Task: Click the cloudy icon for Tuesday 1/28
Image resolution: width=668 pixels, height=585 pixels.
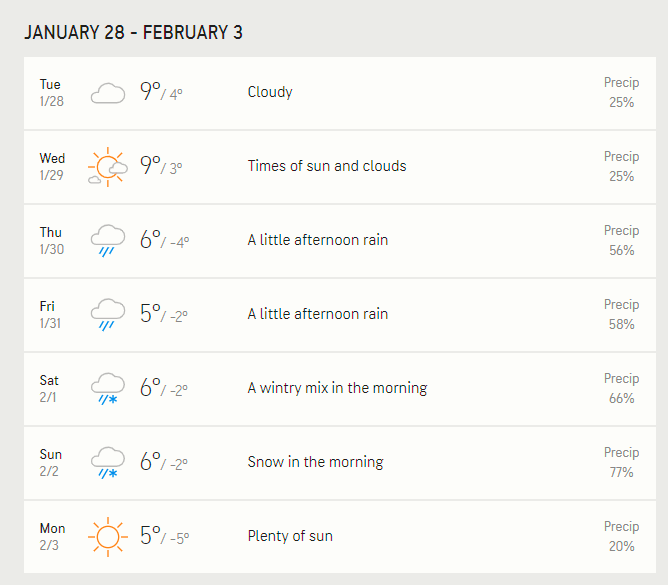Action: (x=108, y=93)
